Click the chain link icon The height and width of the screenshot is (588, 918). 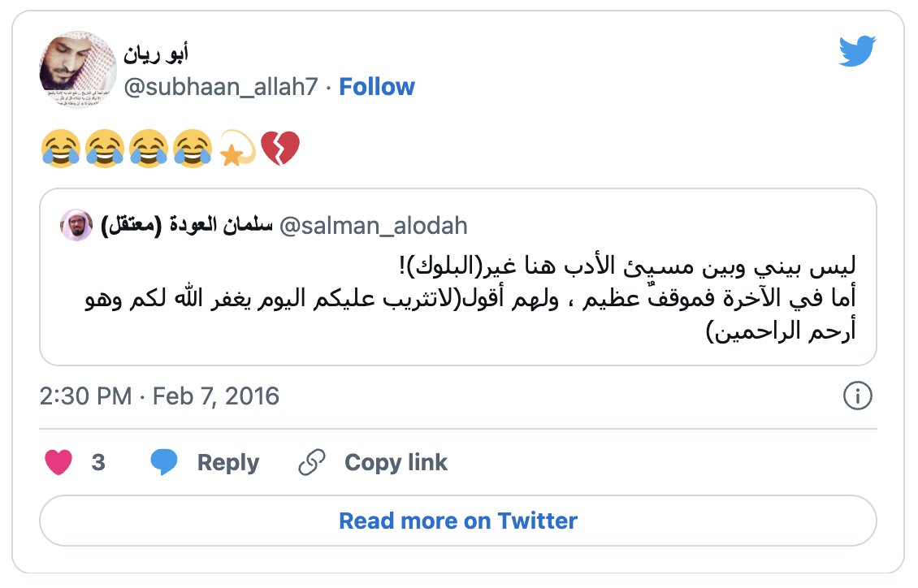point(311,462)
